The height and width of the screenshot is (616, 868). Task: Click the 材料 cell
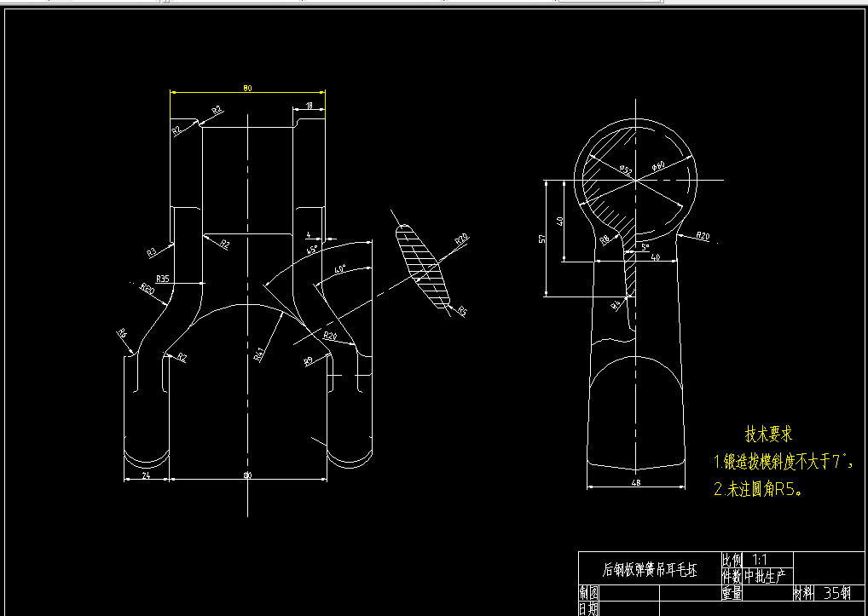(803, 593)
